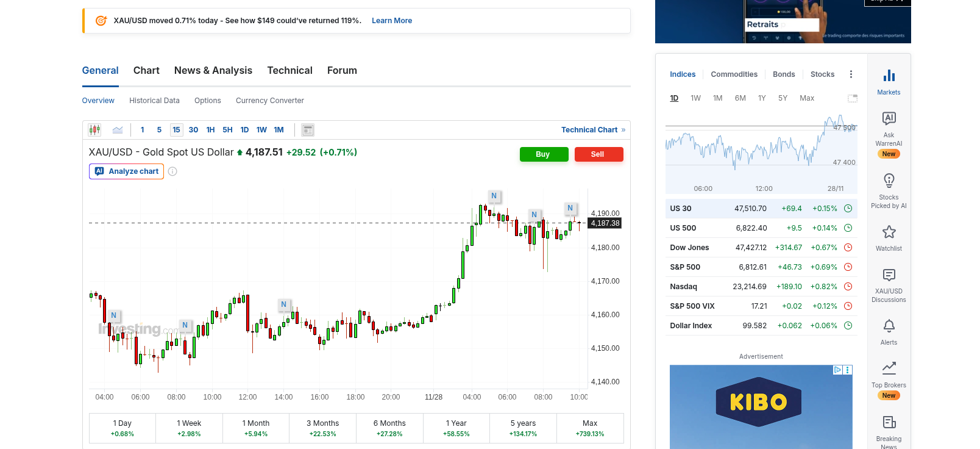This screenshot has width=980, height=449.
Task: Switch to the area chart type icon
Action: (x=118, y=130)
